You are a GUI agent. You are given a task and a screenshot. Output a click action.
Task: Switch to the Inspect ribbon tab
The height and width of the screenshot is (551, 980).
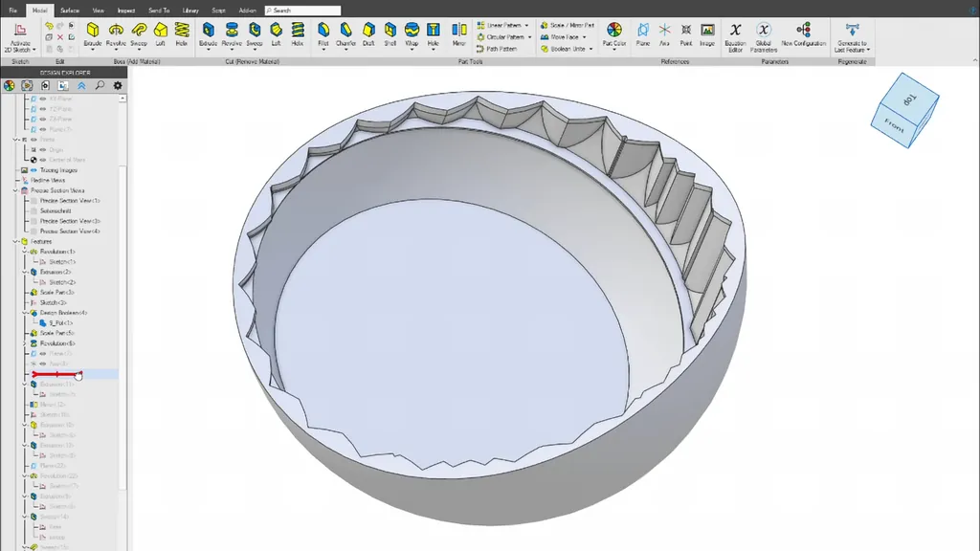125,11
